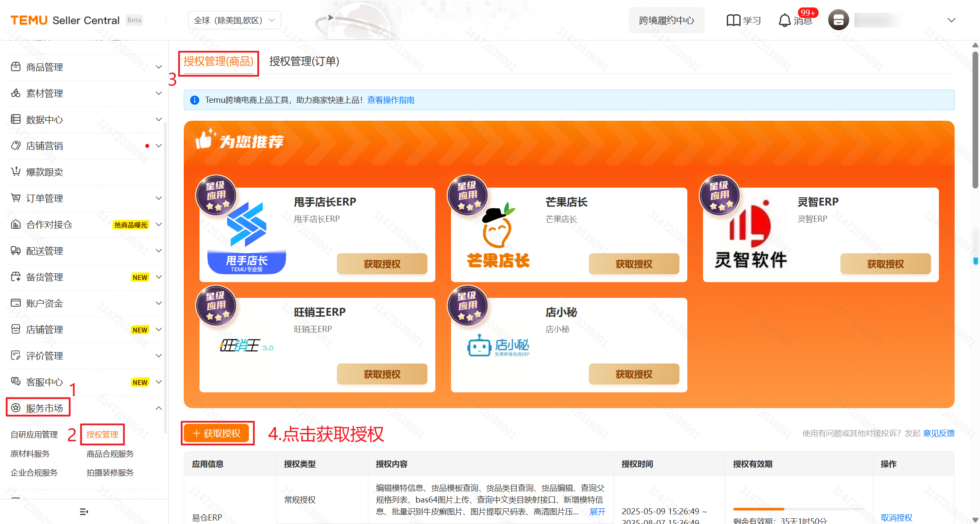The image size is (980, 524).
Task: Click the 易仓ERP table cell
Action: pos(230,500)
